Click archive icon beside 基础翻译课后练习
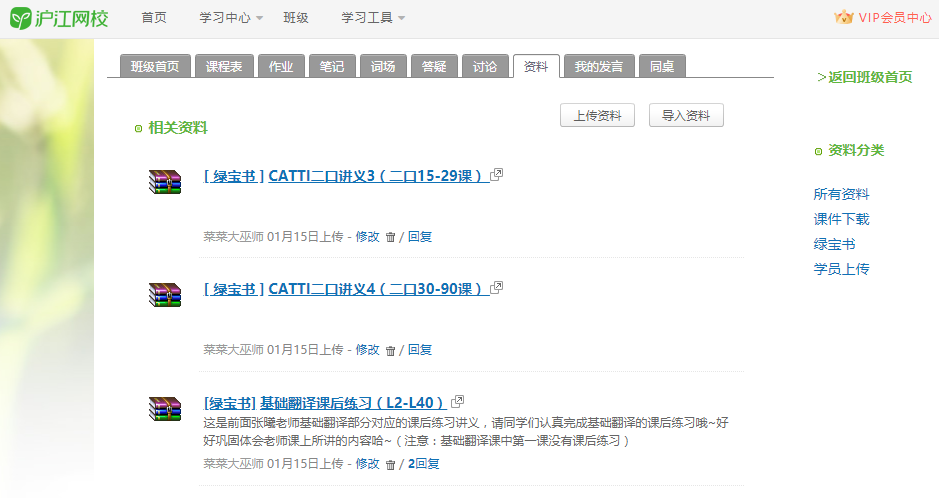Image resolution: width=939 pixels, height=498 pixels. 165,408
